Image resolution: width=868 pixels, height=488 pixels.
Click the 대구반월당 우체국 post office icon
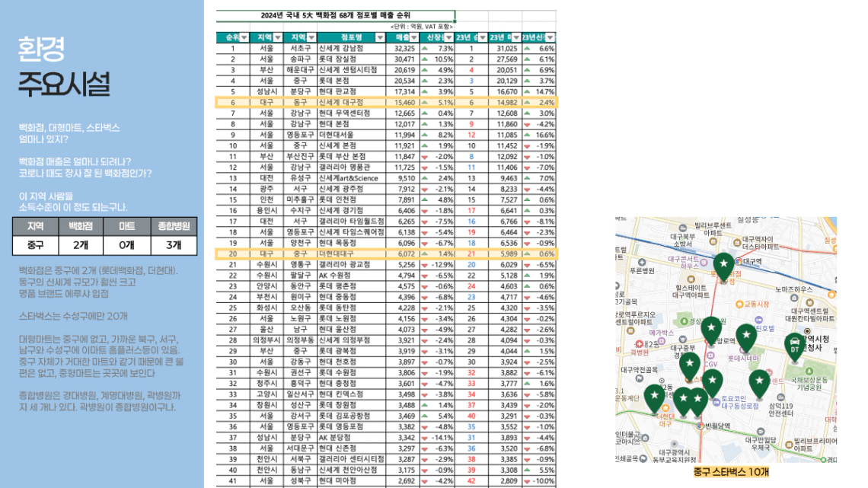point(761,432)
